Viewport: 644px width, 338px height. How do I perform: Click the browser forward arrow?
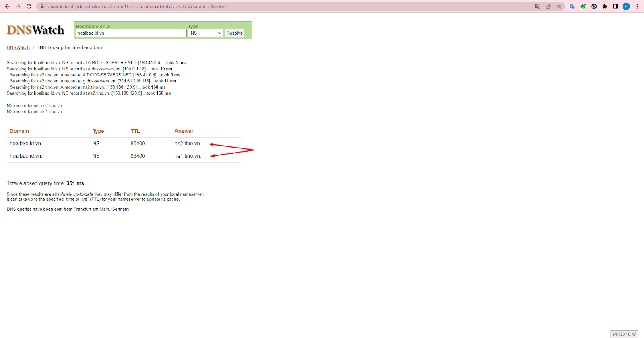(18, 6)
